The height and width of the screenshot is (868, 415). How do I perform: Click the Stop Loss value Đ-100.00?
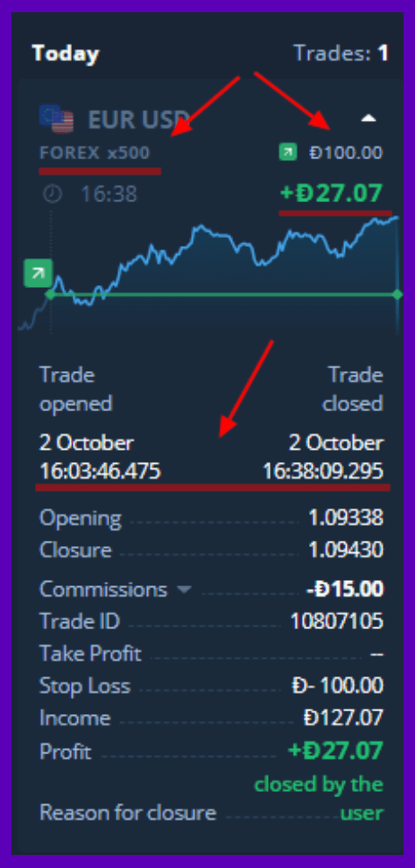(x=337, y=686)
